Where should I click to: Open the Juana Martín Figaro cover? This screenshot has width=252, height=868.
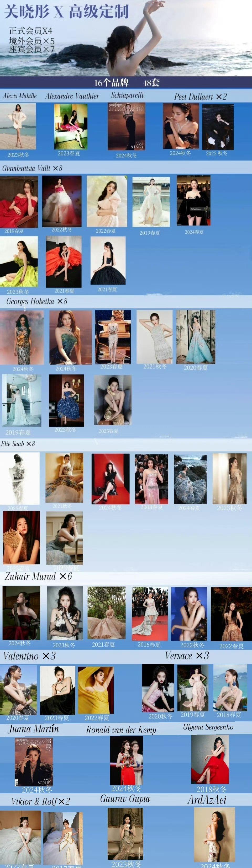click(33, 762)
